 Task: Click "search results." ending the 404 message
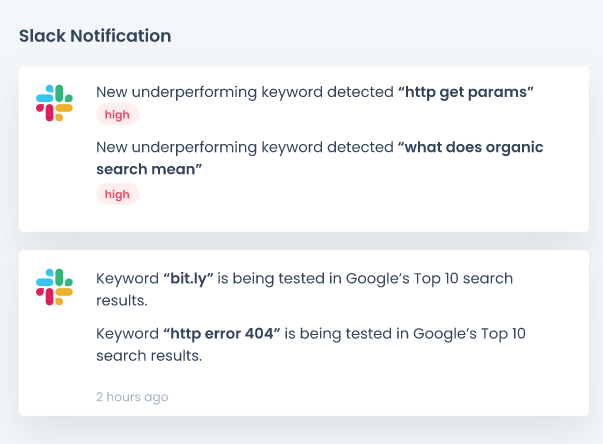(149, 356)
